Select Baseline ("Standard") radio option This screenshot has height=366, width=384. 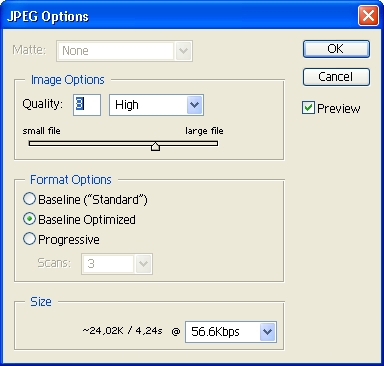[x=85, y=199]
